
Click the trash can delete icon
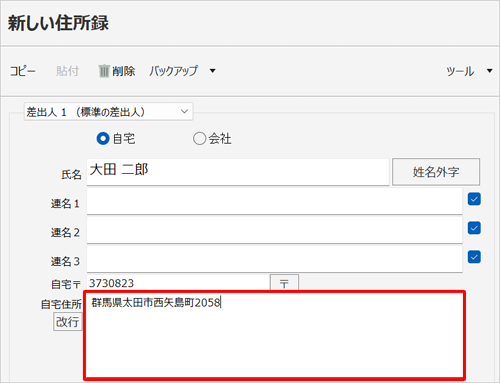point(104,71)
